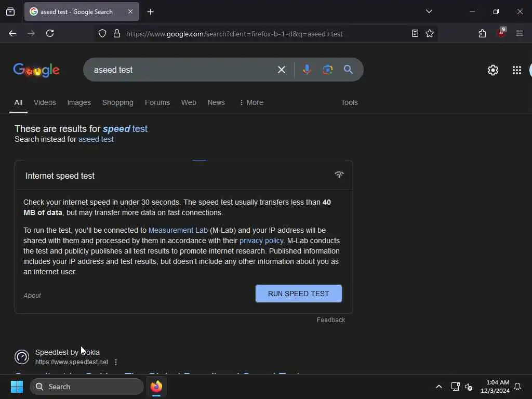
Task: Open Firefox View tab list icon
Action: [10, 11]
